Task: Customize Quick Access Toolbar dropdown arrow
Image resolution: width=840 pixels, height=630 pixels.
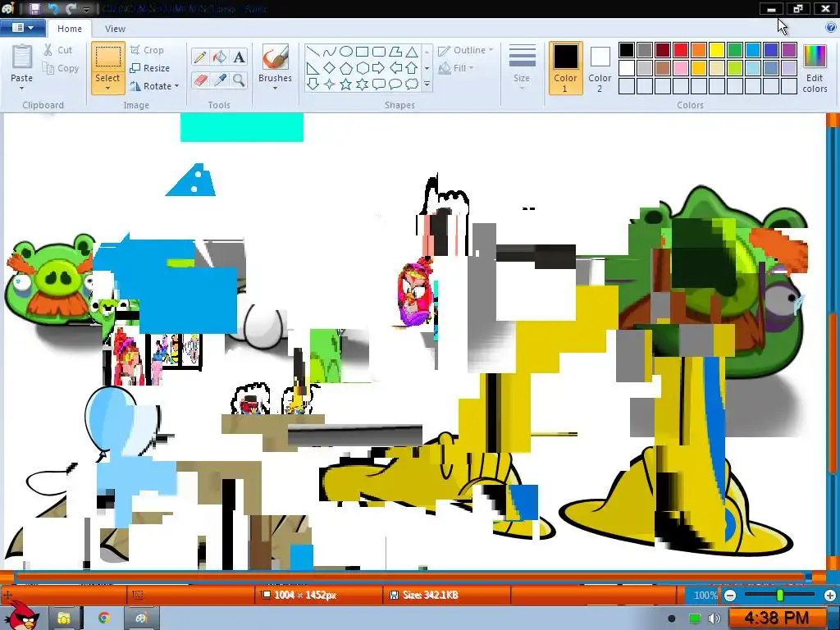Action: (86, 9)
